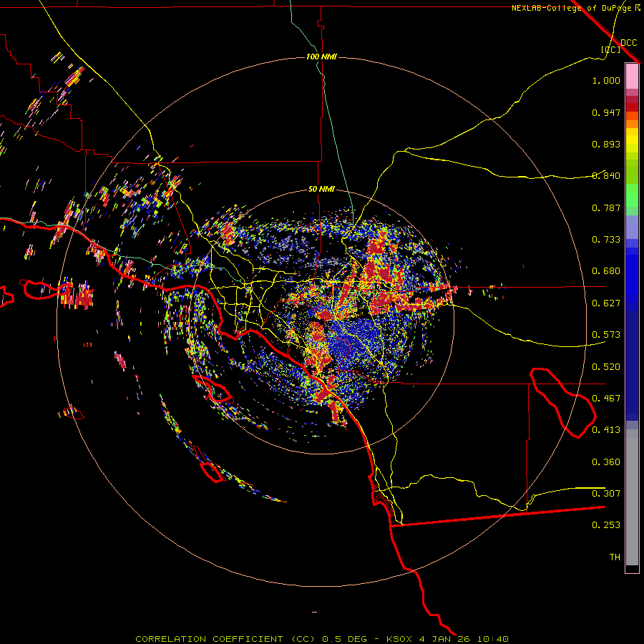
Task: Click the 0.787 scale value
Action: 606,208
